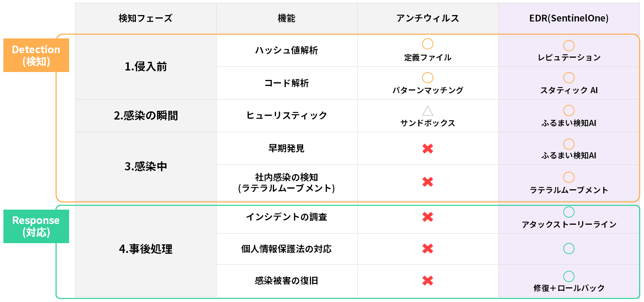Click the orange Detection (検知) label

pos(36,55)
